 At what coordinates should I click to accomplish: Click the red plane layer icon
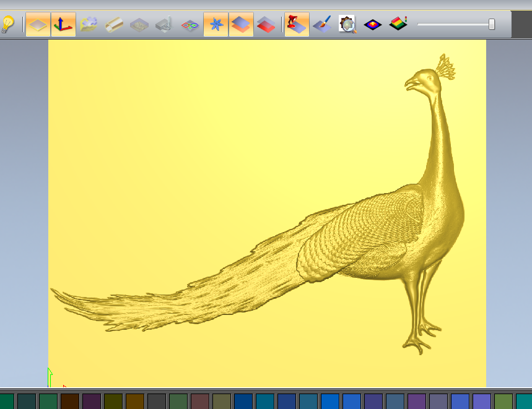266,25
